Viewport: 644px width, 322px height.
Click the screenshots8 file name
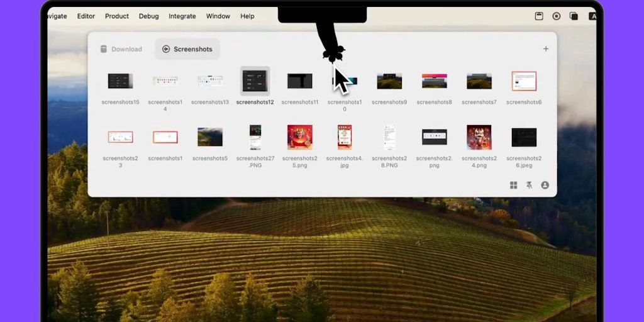click(434, 103)
